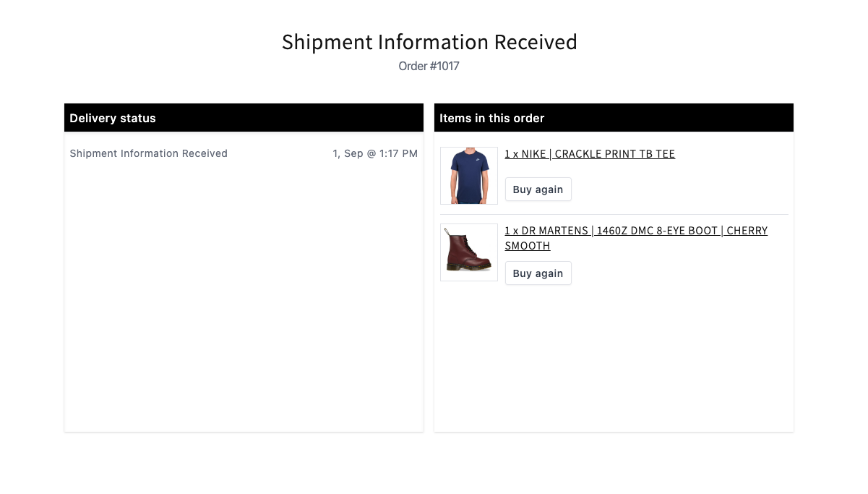Click the empty area of Delivery status panel
868x494 pixels.
(244, 304)
